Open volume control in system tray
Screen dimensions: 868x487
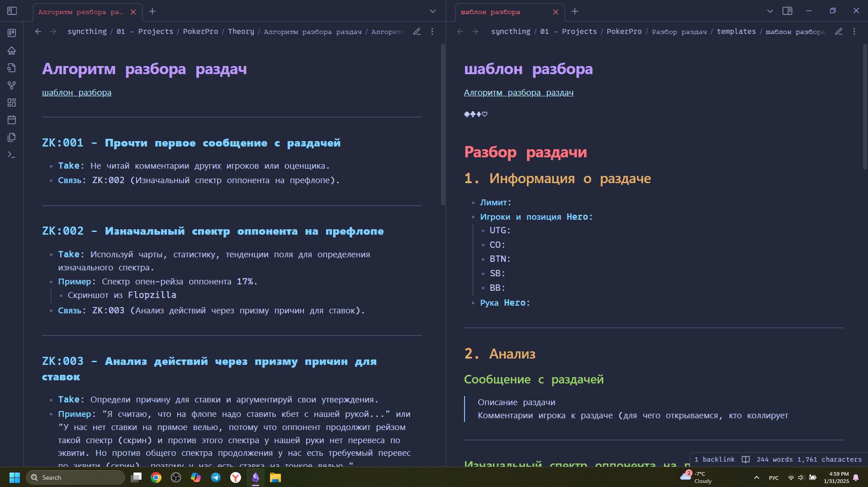[x=801, y=478]
